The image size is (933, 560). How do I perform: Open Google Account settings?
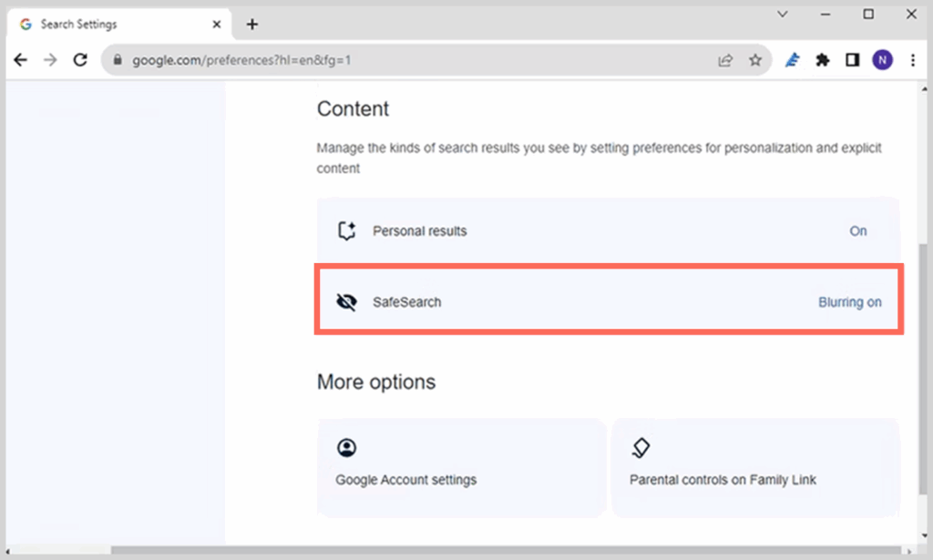click(x=461, y=467)
